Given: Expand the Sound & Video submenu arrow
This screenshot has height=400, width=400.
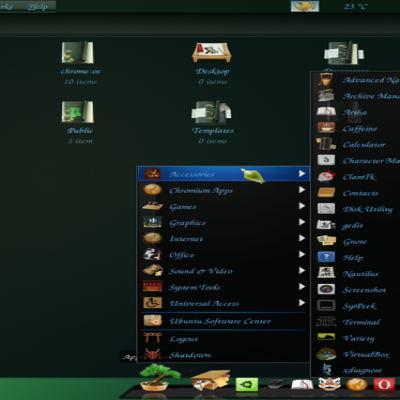Looking at the screenshot, I should pos(302,270).
